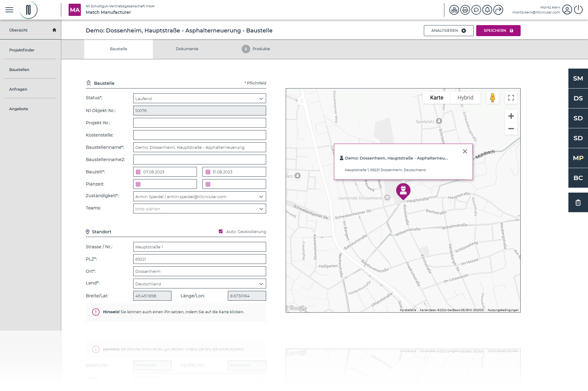
Task: Switch to the Dokumente tab
Action: tap(187, 49)
